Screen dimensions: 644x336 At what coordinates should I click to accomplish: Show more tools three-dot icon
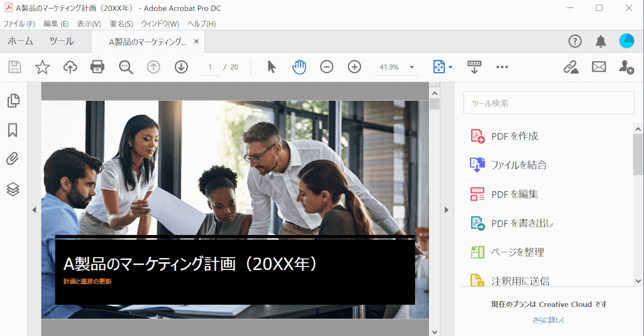pyautogui.click(x=502, y=67)
